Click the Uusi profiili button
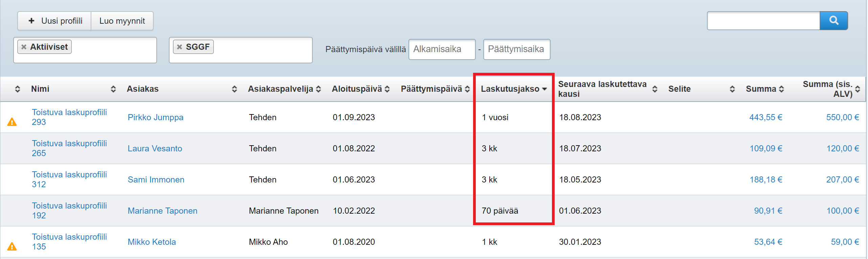The height and width of the screenshot is (259, 868). (x=55, y=21)
